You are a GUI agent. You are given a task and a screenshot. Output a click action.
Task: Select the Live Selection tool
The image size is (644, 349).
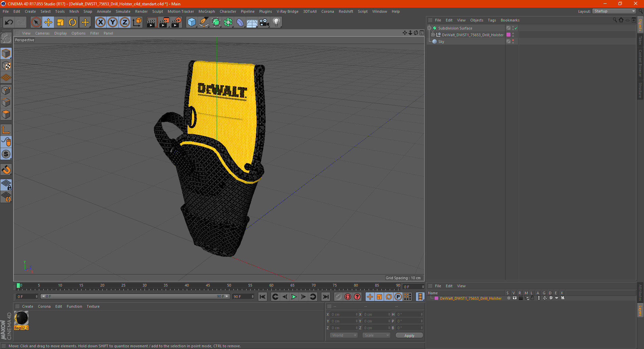point(36,22)
